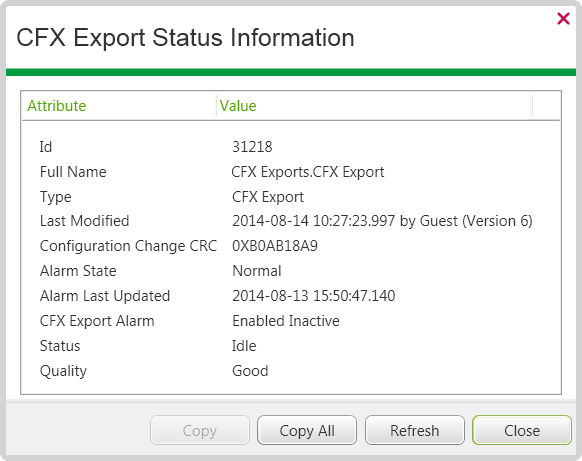This screenshot has height=461, width=582.
Task: Select the Quality Good row
Action: [x=291, y=371]
